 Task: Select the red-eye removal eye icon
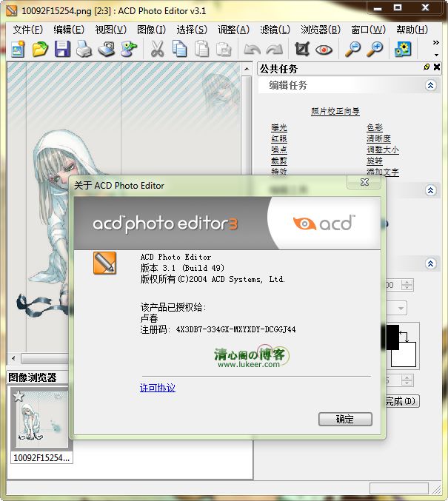[x=324, y=50]
